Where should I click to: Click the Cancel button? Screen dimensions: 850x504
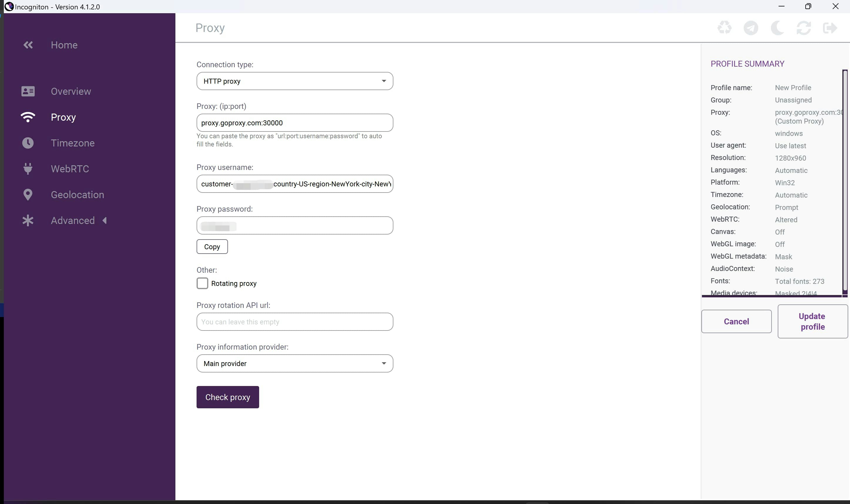point(736,321)
